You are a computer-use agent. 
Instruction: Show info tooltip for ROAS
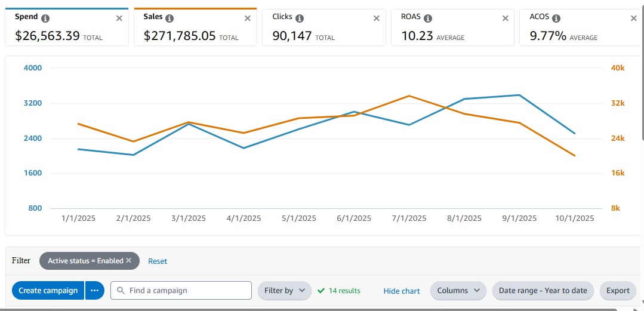tap(427, 19)
